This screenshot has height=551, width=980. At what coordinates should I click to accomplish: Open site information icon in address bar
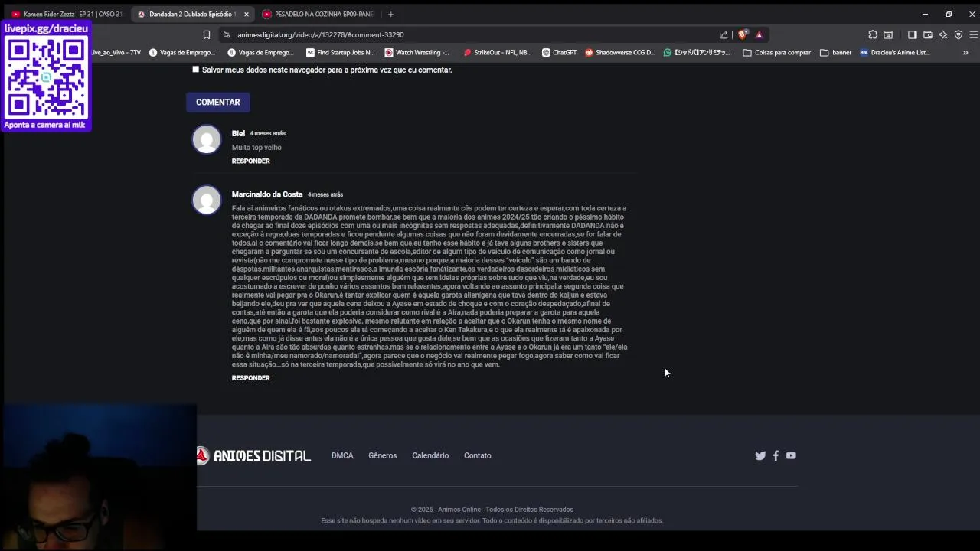tap(226, 34)
